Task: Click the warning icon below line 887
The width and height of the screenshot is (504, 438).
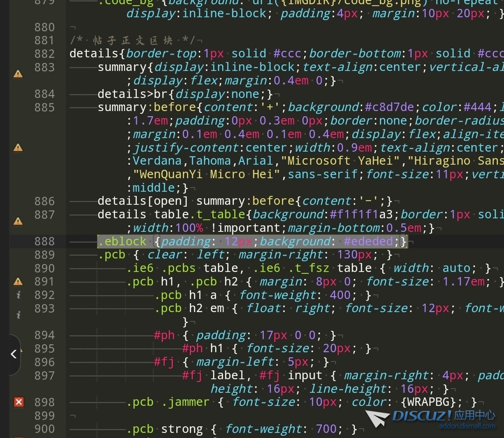Action: (18, 221)
